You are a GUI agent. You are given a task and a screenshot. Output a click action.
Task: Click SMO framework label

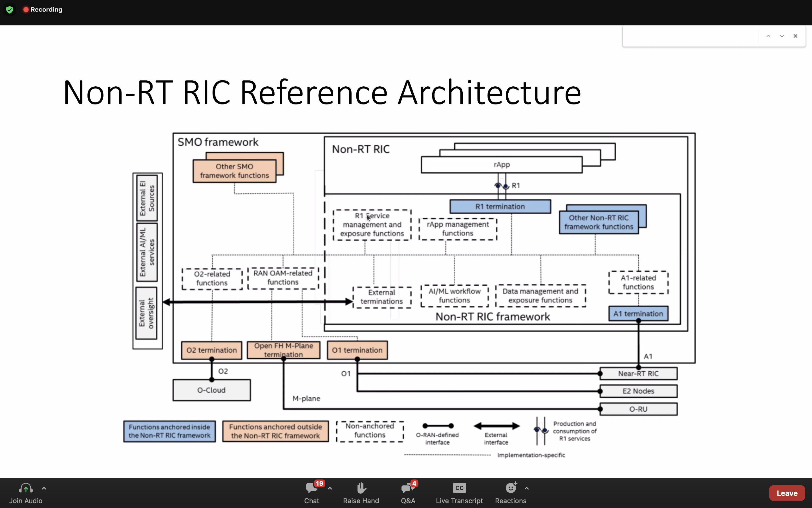point(218,142)
